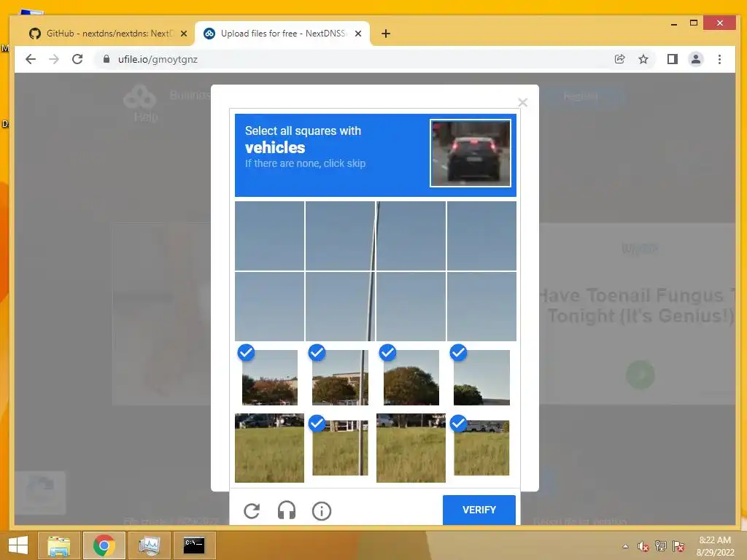Screen dimensions: 747x560
Task: Minimize the Chrome window
Action: pyautogui.click(x=674, y=23)
